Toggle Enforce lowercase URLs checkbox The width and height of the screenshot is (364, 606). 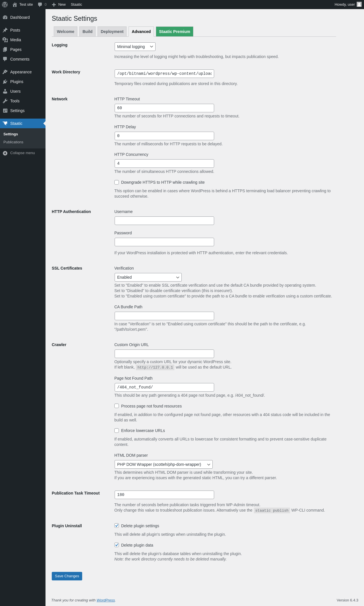point(117,431)
